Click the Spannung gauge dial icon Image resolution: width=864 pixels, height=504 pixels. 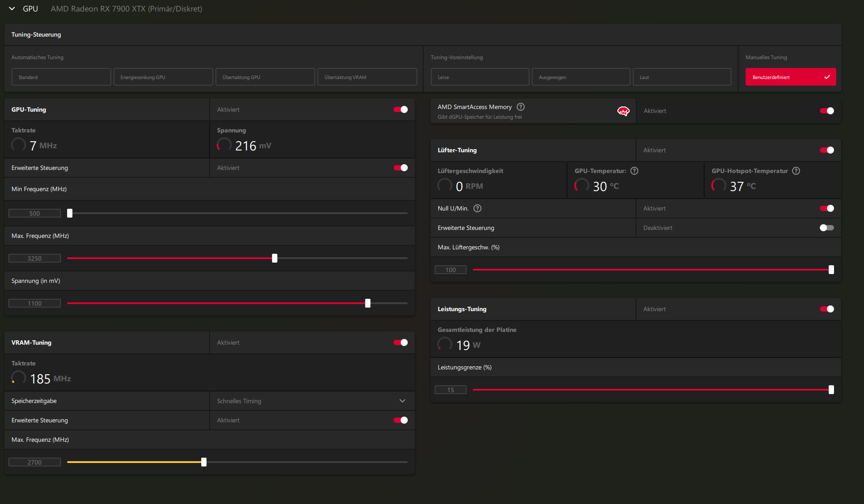click(224, 145)
